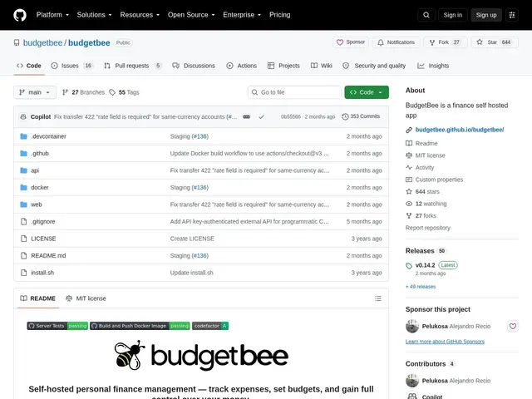
Task: Open commit message ellipsis expander icon
Action: 247,116
